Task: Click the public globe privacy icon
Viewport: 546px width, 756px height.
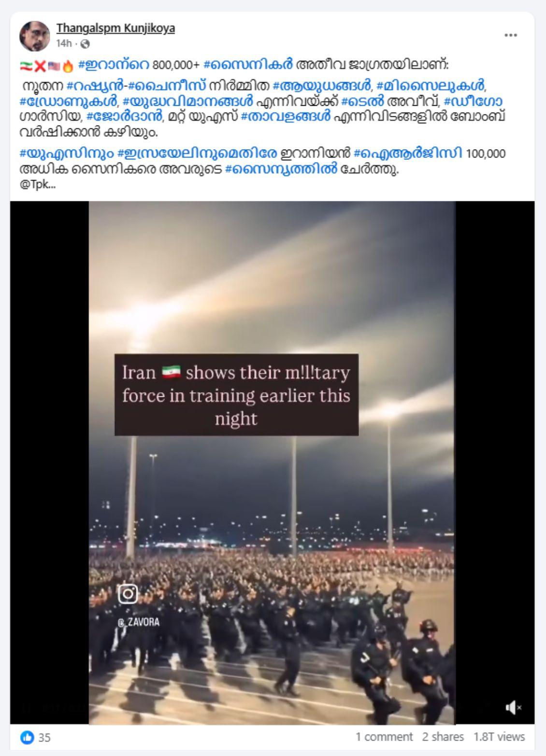Action: 85,44
